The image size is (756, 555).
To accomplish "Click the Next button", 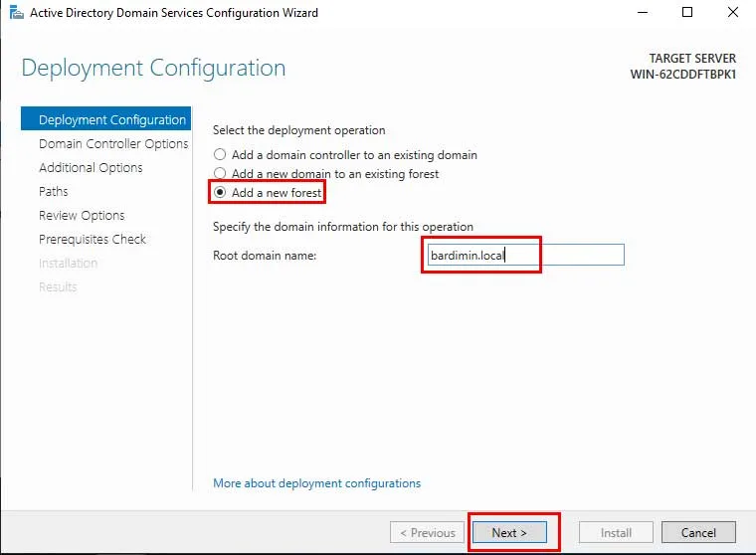I will coord(509,532).
